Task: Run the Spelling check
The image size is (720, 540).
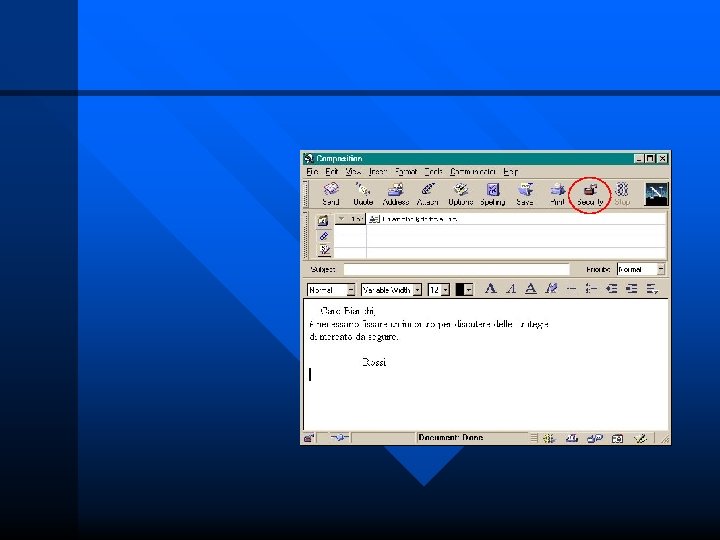Action: (x=493, y=194)
